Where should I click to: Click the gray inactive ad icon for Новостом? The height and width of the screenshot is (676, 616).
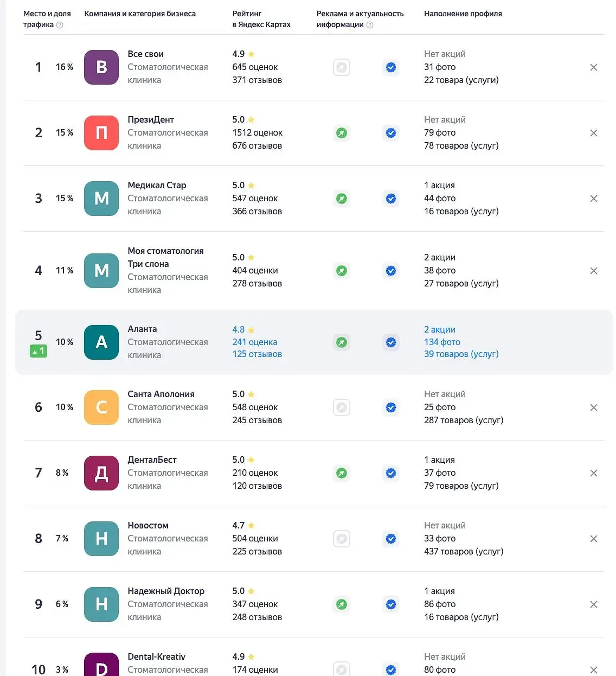tap(342, 539)
